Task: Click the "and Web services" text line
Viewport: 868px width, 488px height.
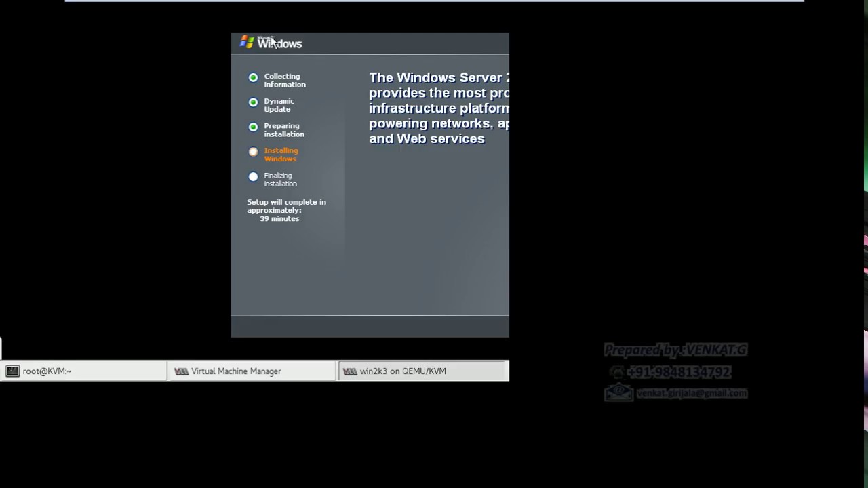Action: [427, 138]
